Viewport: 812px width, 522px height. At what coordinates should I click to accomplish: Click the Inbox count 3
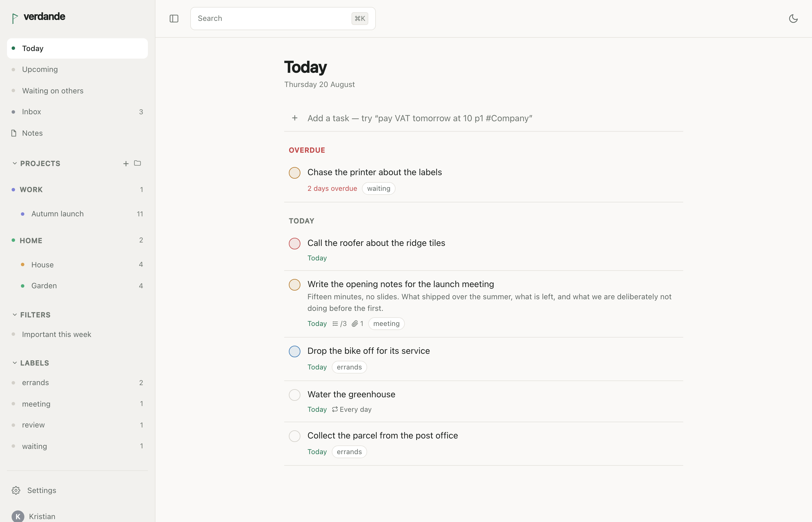(141, 112)
